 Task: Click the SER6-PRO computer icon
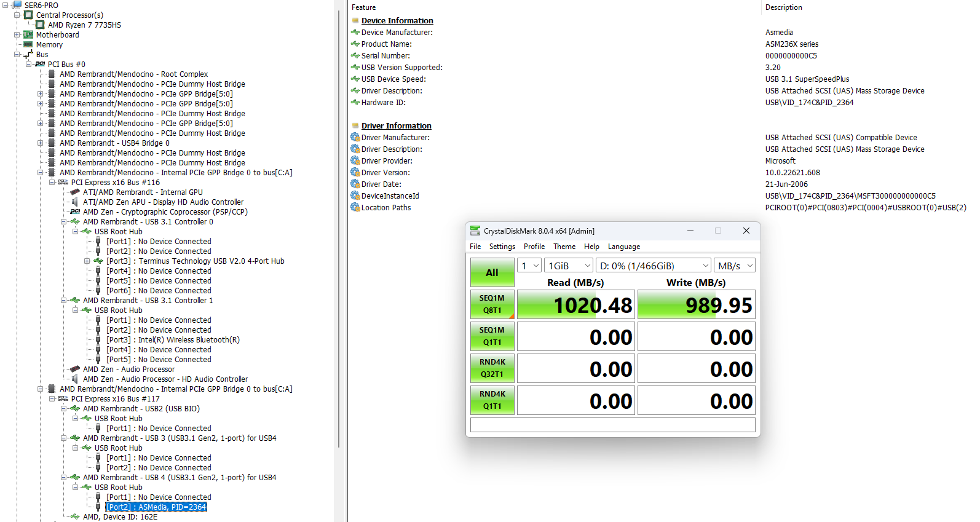coord(17,5)
